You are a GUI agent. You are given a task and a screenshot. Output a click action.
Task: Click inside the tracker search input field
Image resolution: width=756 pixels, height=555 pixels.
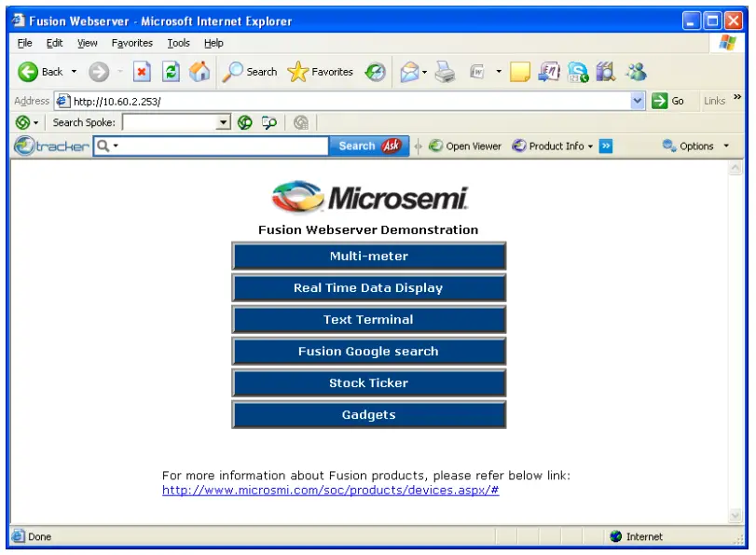tap(214, 146)
